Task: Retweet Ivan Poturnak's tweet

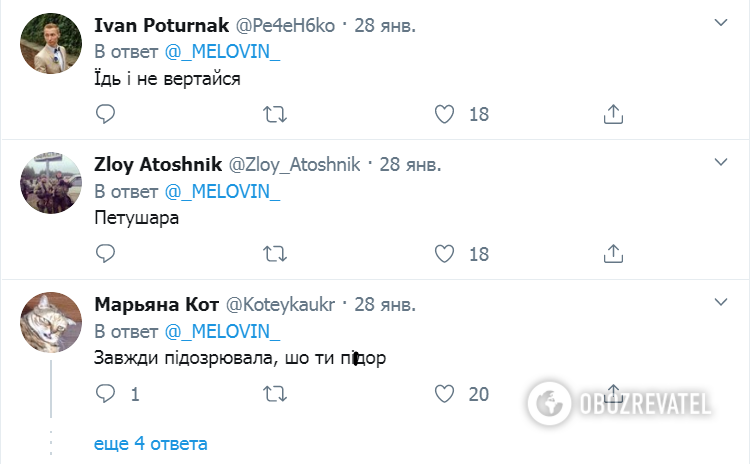Action: 274,114
